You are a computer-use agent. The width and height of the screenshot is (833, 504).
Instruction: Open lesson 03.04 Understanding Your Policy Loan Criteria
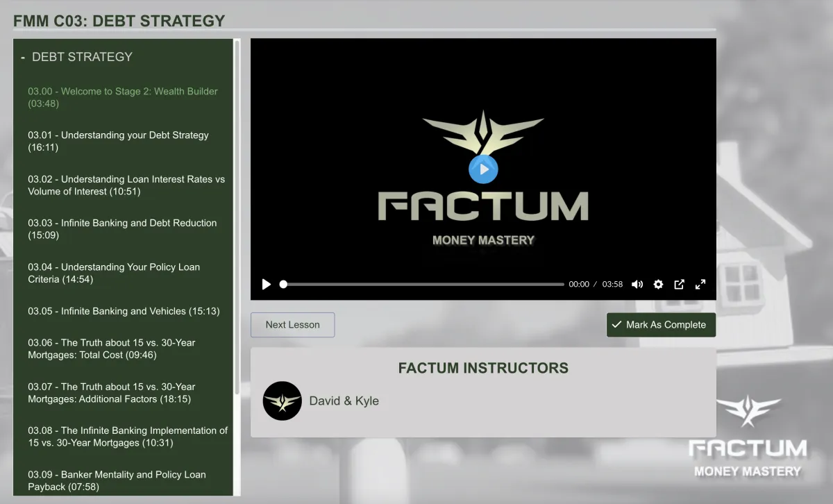coord(114,273)
